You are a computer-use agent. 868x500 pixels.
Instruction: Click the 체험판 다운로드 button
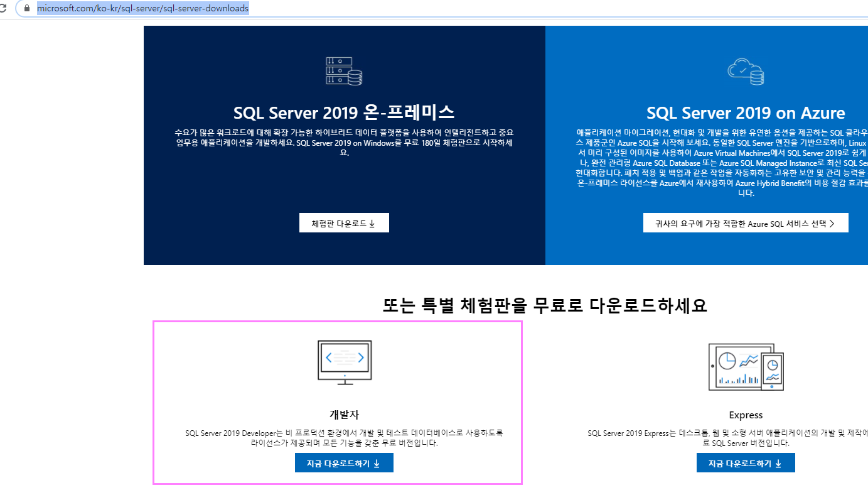[x=344, y=223]
